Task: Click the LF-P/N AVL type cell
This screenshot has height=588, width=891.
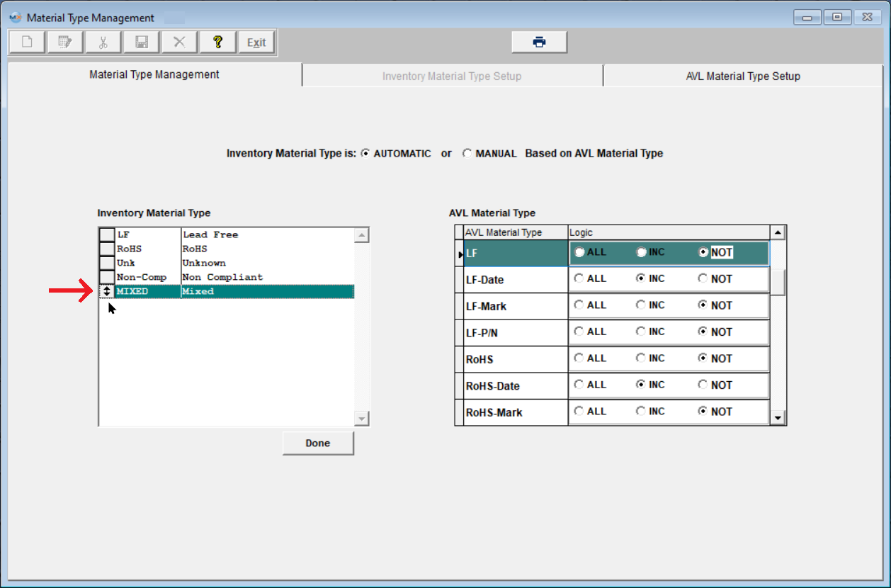Action: (515, 332)
